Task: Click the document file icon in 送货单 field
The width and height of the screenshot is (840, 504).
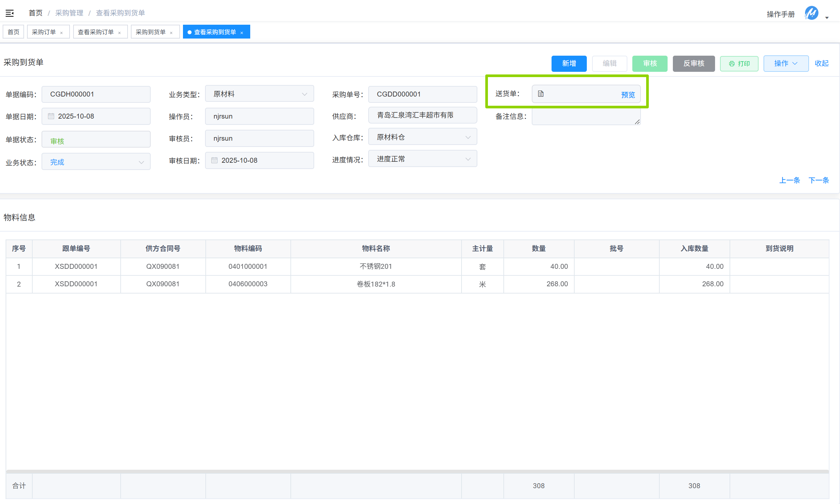Action: point(541,94)
